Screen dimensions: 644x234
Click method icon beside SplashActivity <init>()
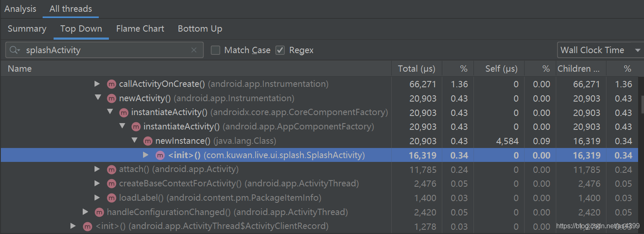[160, 155]
